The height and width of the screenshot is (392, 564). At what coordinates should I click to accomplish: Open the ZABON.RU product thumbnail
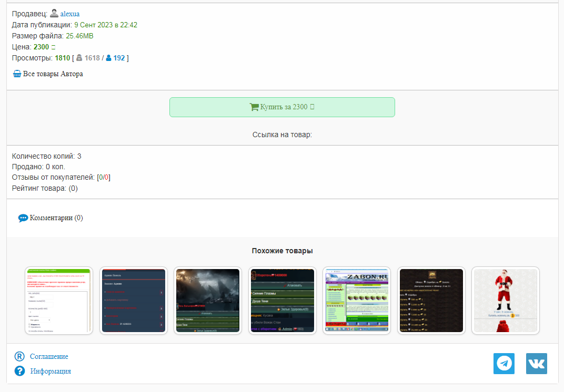356,301
